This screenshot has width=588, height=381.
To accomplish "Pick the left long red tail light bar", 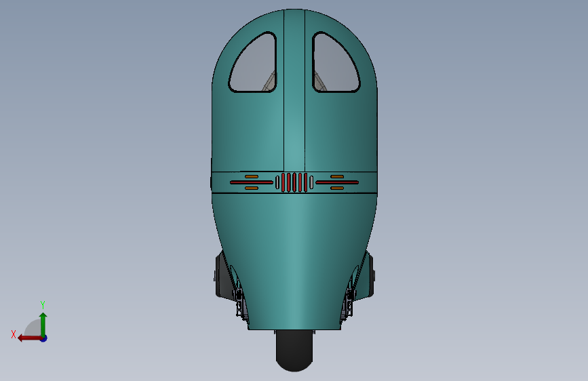I will coord(252,182).
